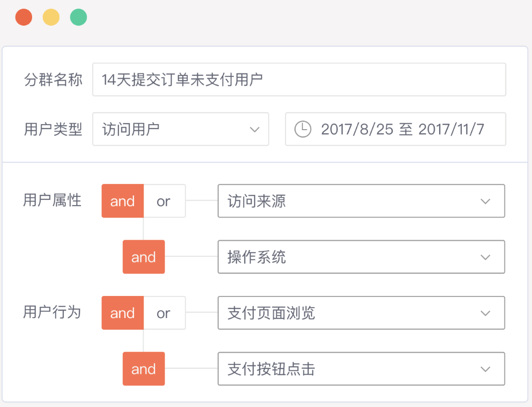Switch 用户属性 operator to "or"
Screen dimensions: 532x407
pos(163,201)
